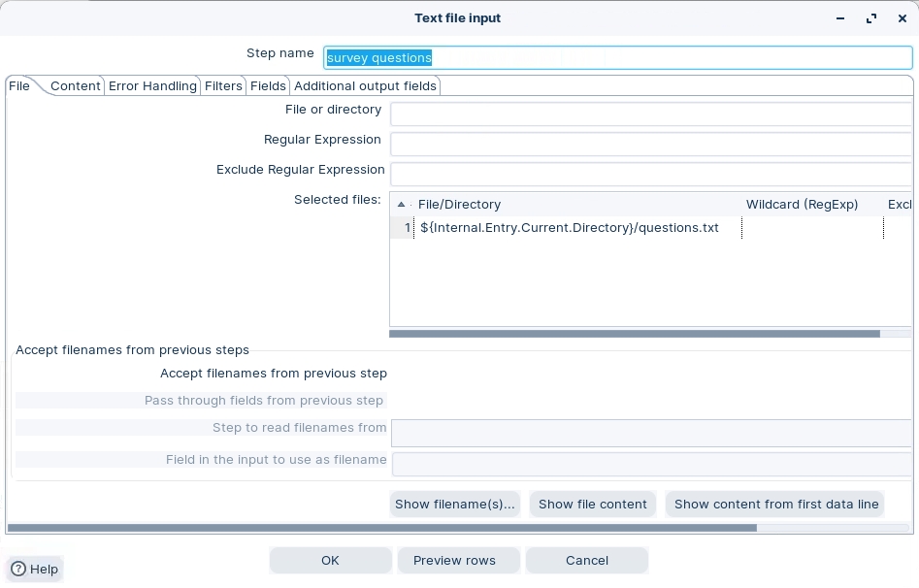Go to the Filters tab
Screen dimensions: 919x588
point(223,86)
